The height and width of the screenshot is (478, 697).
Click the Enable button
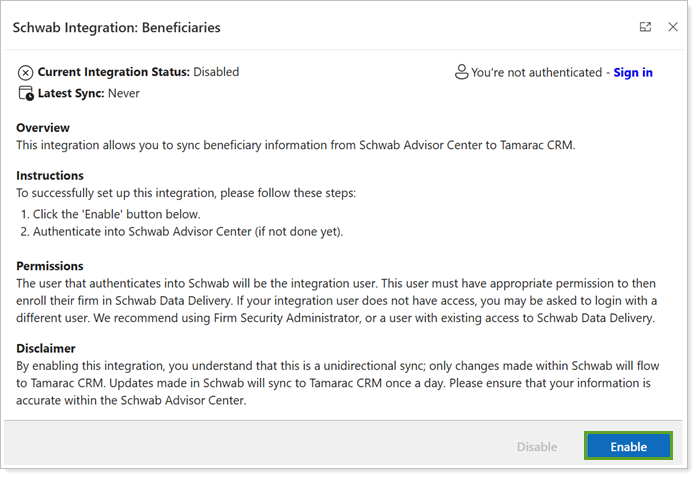click(x=628, y=447)
